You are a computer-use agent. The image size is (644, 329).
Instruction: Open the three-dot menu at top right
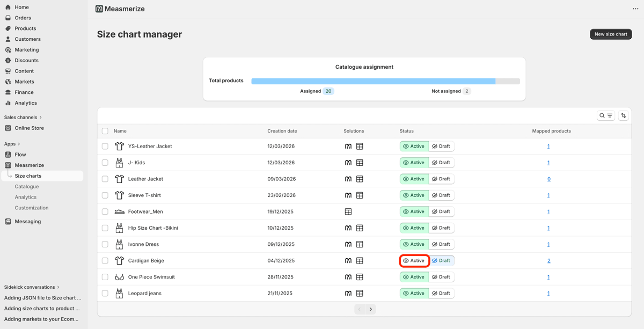(635, 9)
